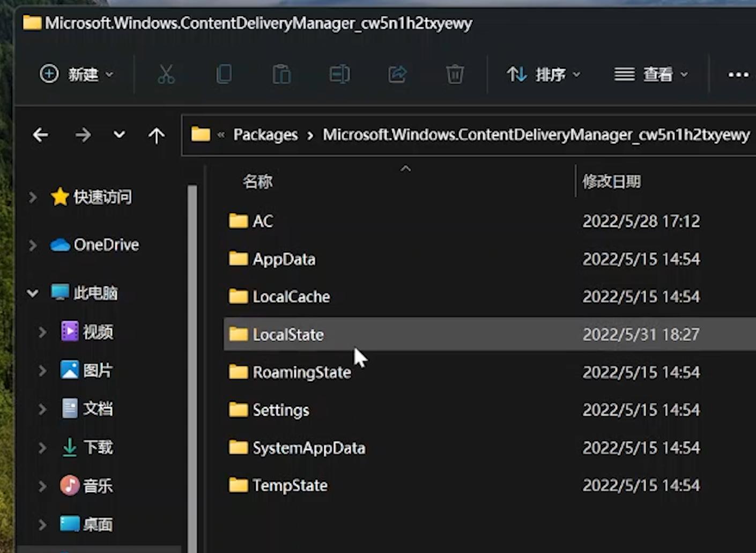Image resolution: width=756 pixels, height=553 pixels.
Task: Click the Cut scissors icon
Action: point(166,74)
